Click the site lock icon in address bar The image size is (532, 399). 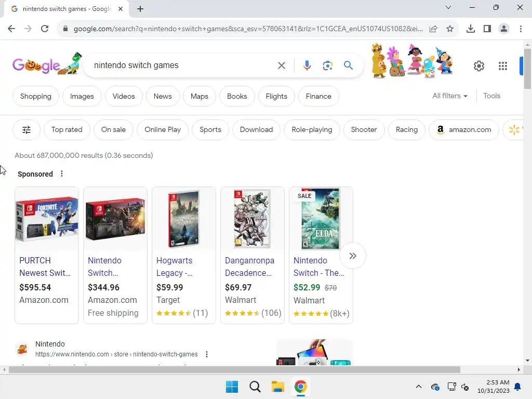65,29
